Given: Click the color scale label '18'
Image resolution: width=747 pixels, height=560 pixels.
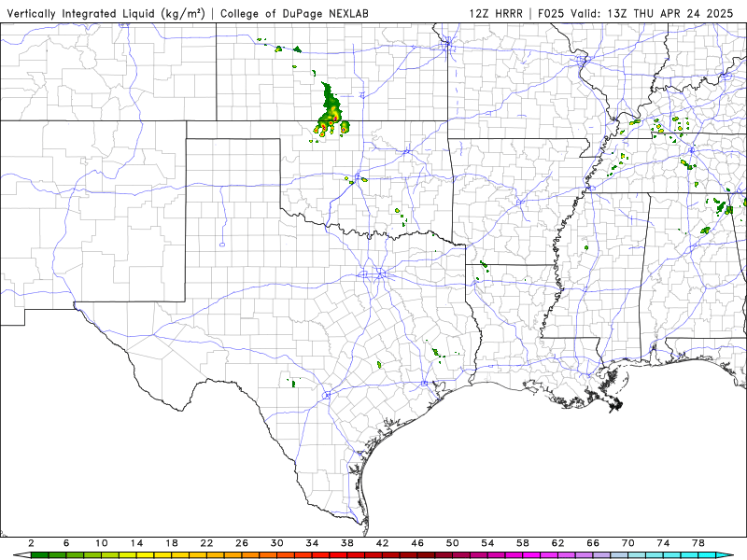Looking at the screenshot, I should 172,543.
